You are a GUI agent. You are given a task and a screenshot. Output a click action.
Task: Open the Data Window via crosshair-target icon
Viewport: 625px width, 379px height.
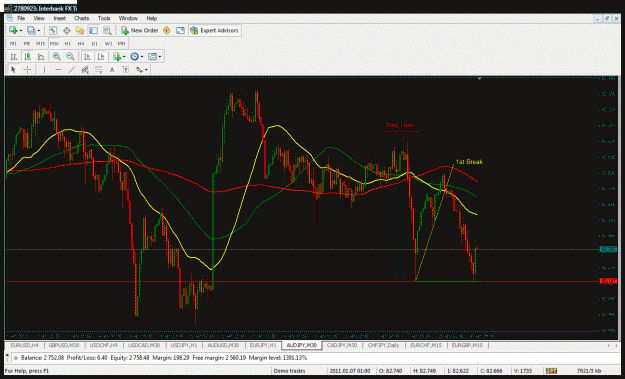(x=67, y=30)
